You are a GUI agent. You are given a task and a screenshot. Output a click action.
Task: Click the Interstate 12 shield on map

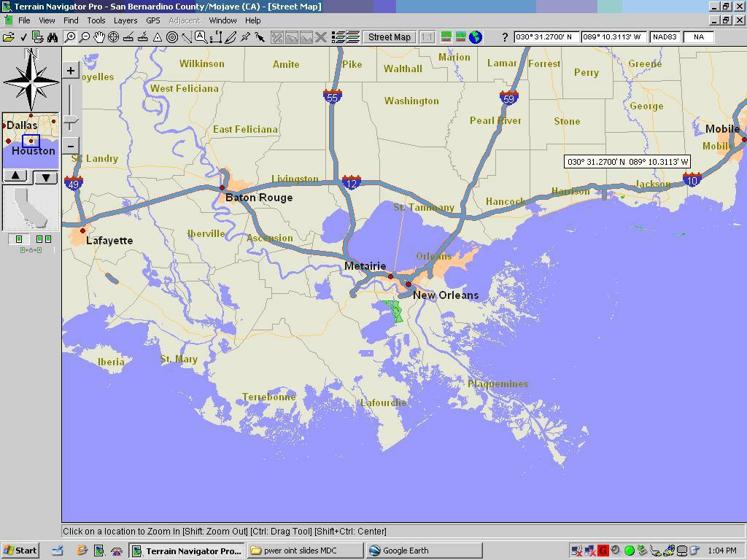pos(351,182)
